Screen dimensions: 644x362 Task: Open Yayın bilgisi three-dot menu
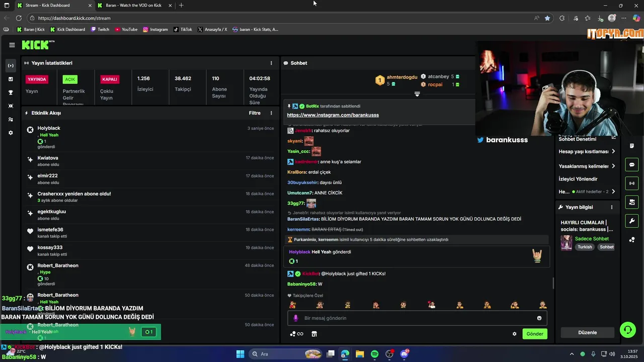point(612,207)
